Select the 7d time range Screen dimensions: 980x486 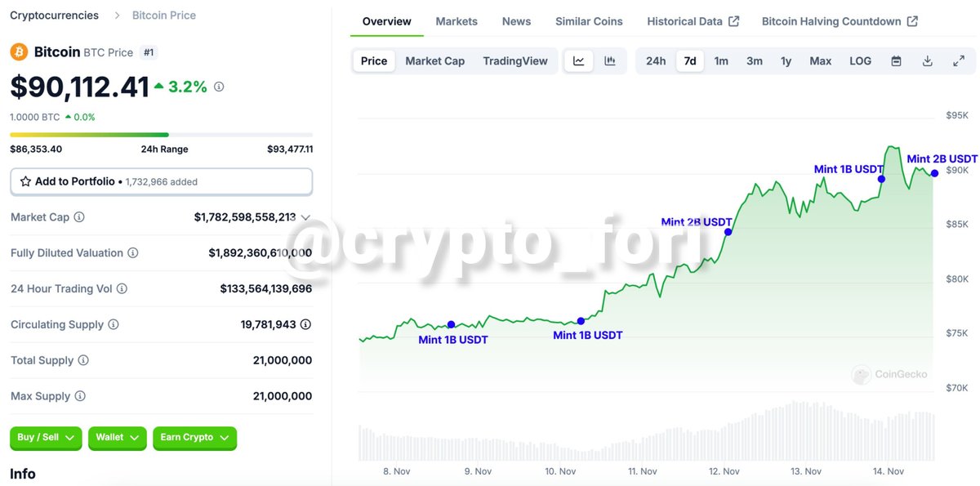point(690,61)
